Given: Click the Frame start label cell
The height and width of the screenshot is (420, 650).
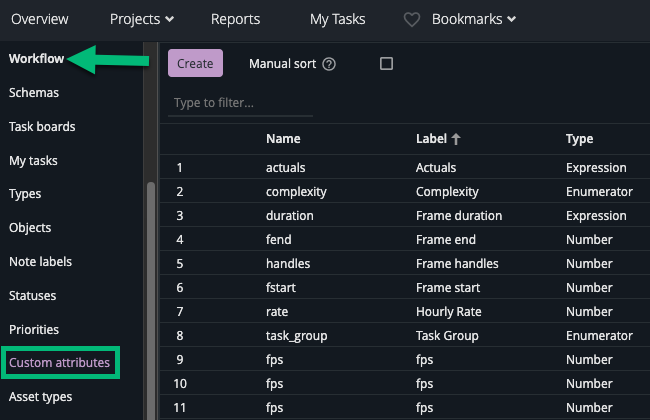Looking at the screenshot, I should (x=448, y=288).
